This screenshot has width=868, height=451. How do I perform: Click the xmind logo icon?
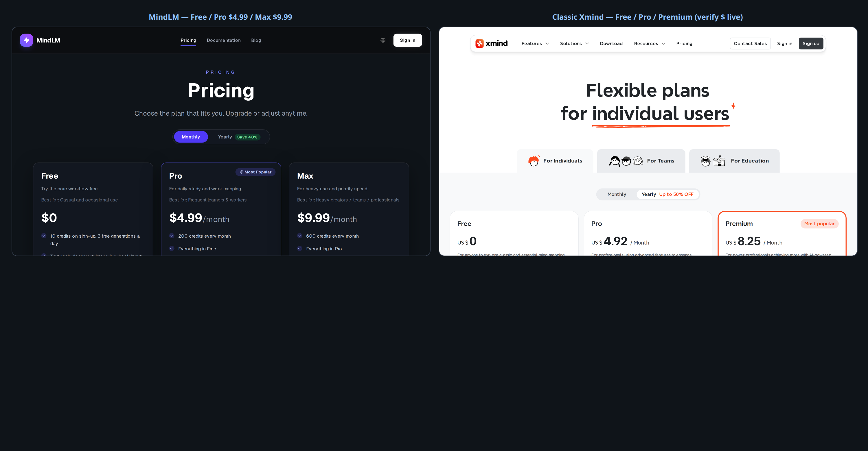[479, 43]
